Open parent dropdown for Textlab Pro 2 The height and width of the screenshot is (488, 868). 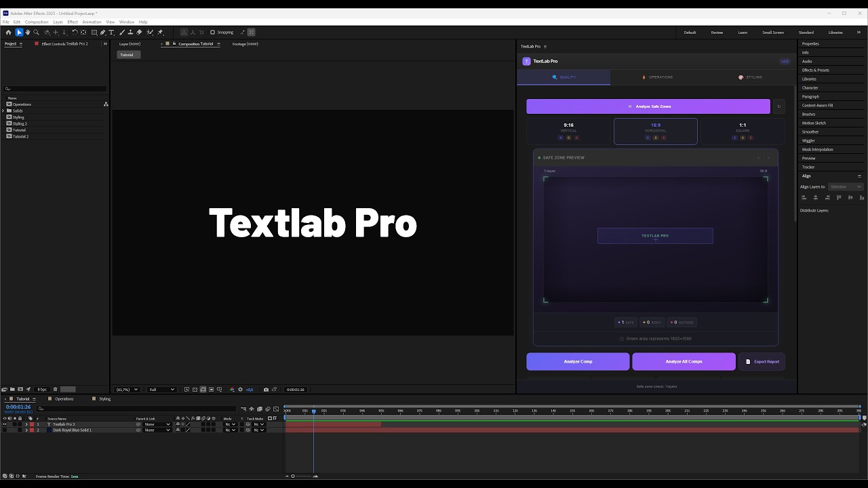click(157, 424)
